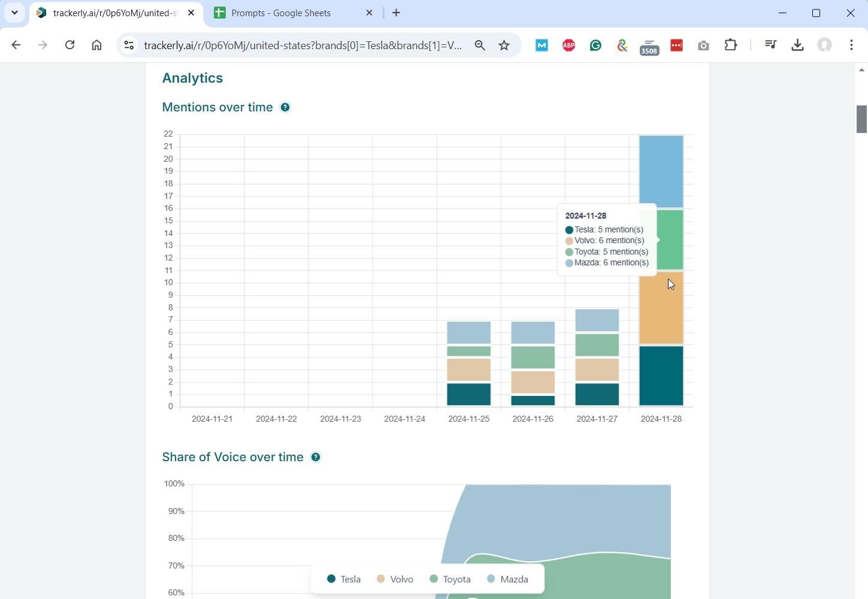Image resolution: width=868 pixels, height=599 pixels.
Task: Toggle Volvo visibility in the Share of Voice legend
Action: coord(395,579)
